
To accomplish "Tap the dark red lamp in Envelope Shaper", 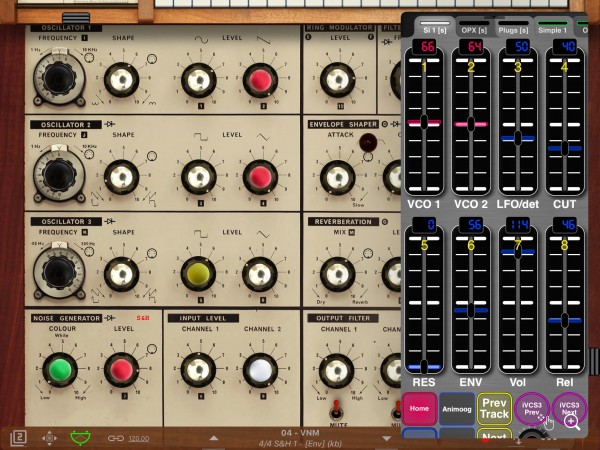I will [368, 142].
